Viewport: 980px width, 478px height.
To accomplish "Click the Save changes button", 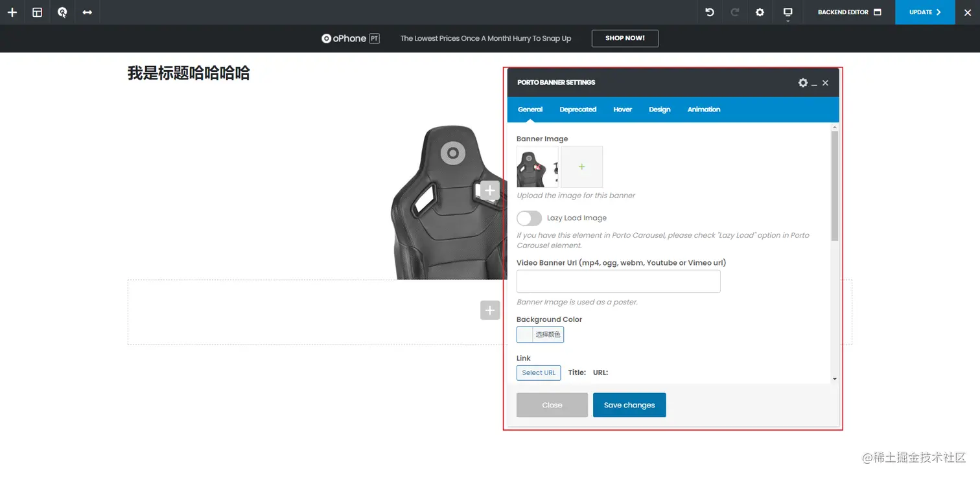I will pyautogui.click(x=629, y=405).
